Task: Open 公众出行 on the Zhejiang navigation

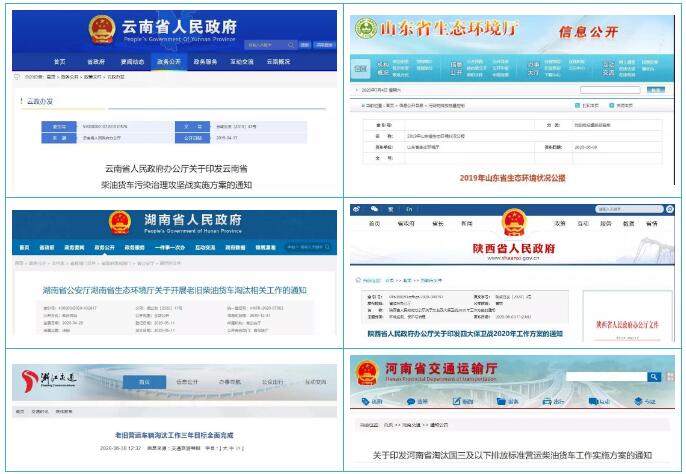Action: [x=273, y=382]
